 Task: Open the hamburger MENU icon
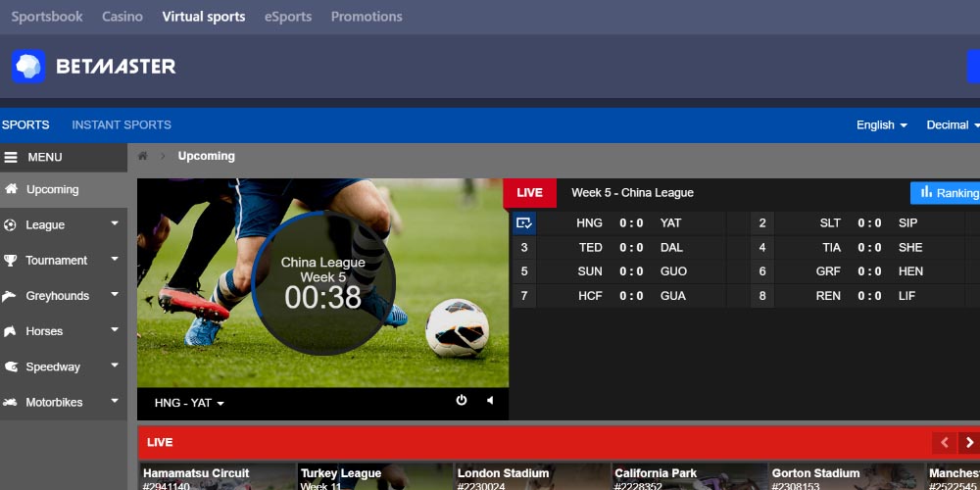point(11,157)
